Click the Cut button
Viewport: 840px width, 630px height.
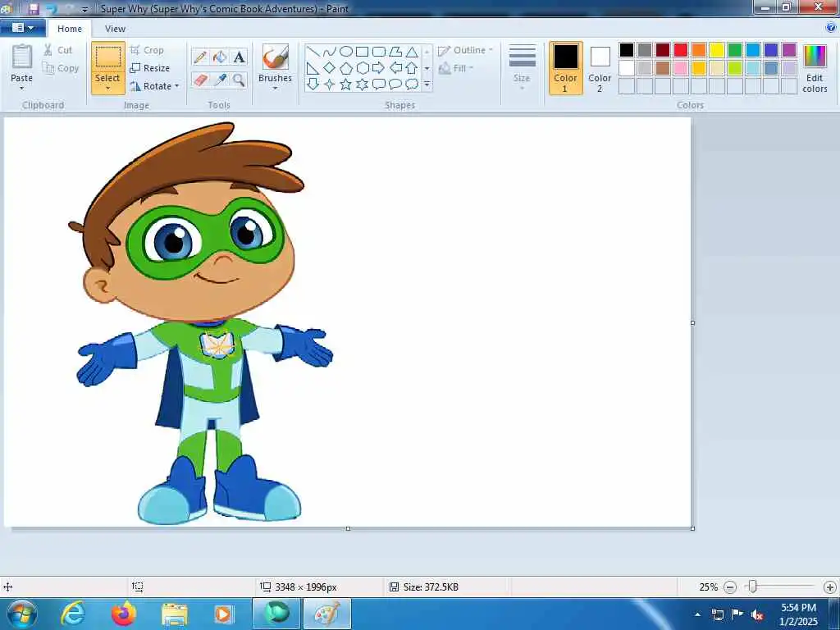click(58, 50)
